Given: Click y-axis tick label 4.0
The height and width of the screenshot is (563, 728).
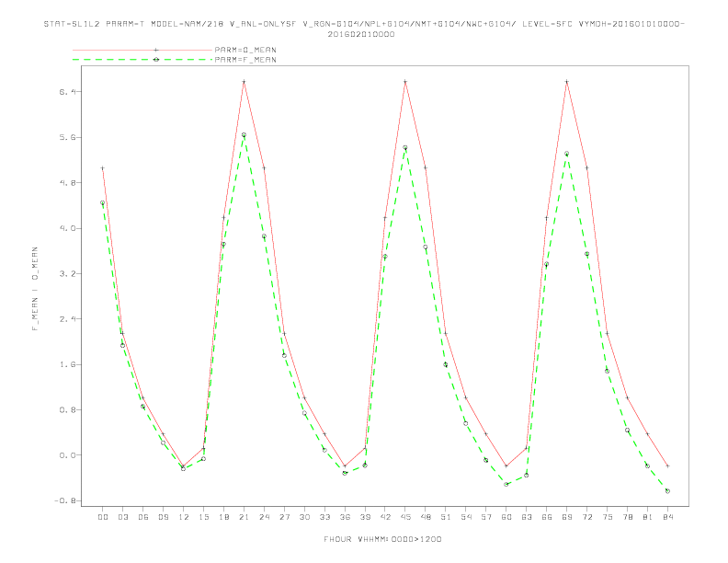Looking at the screenshot, I should tap(66, 228).
